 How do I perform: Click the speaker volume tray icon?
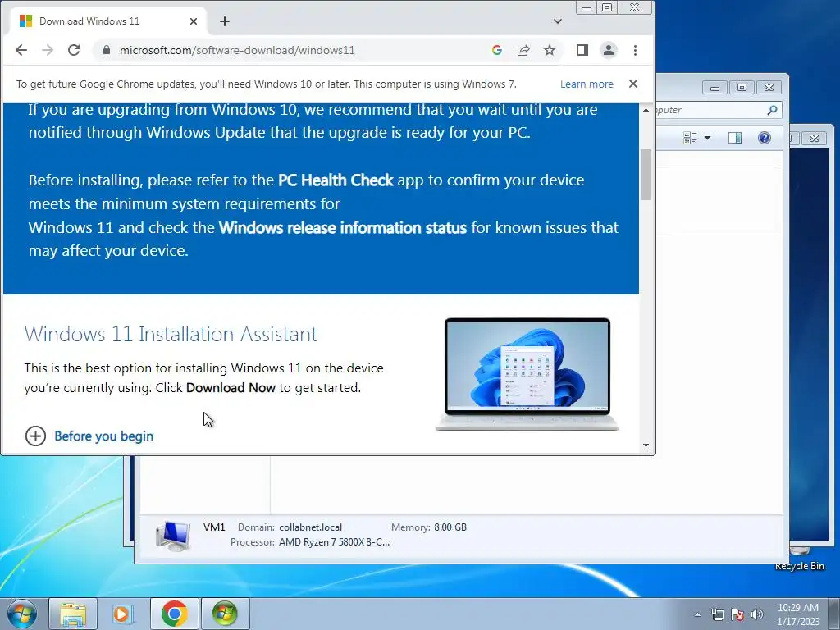point(757,614)
